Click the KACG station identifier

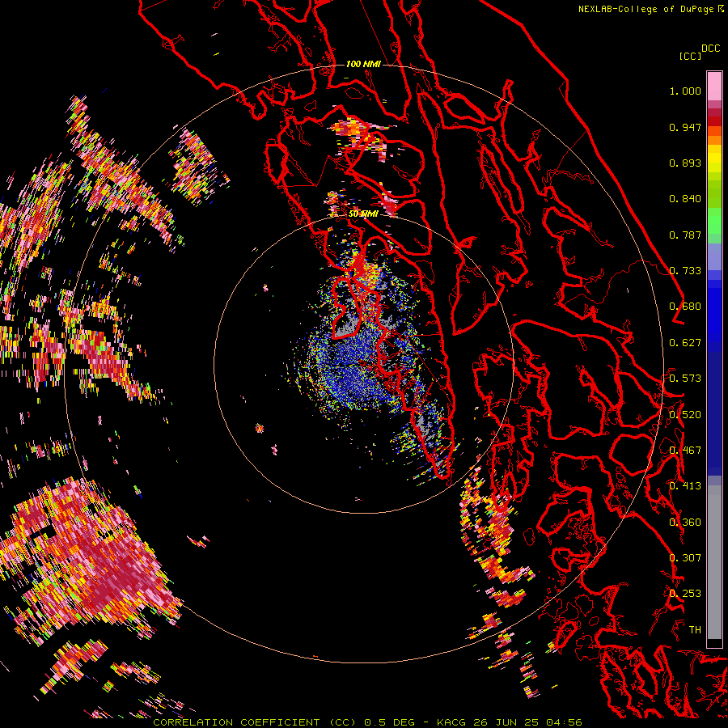[x=452, y=722]
